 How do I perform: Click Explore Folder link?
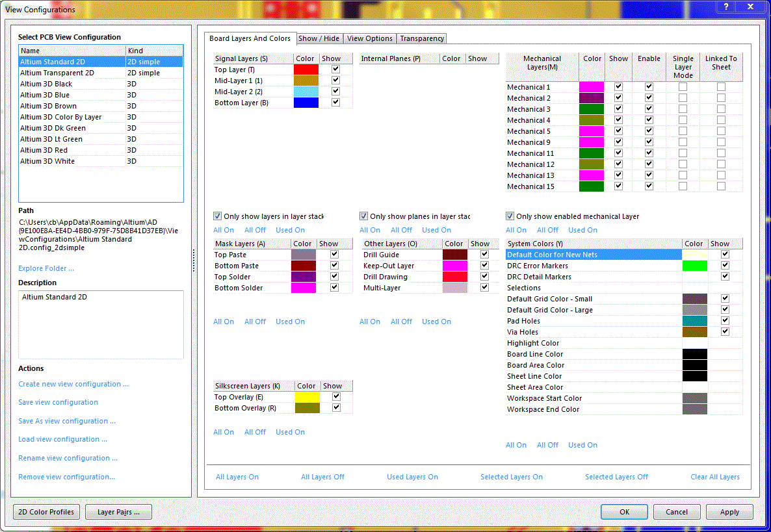pos(46,268)
